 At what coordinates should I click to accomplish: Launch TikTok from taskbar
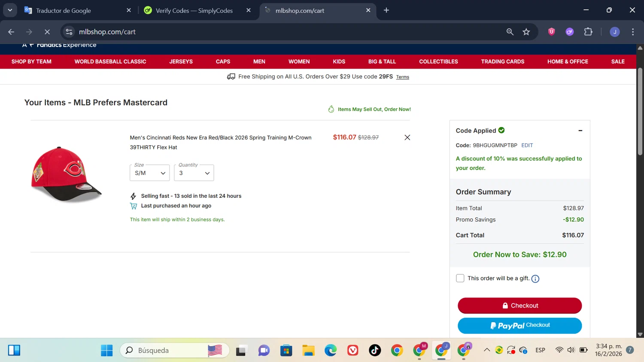(x=375, y=350)
